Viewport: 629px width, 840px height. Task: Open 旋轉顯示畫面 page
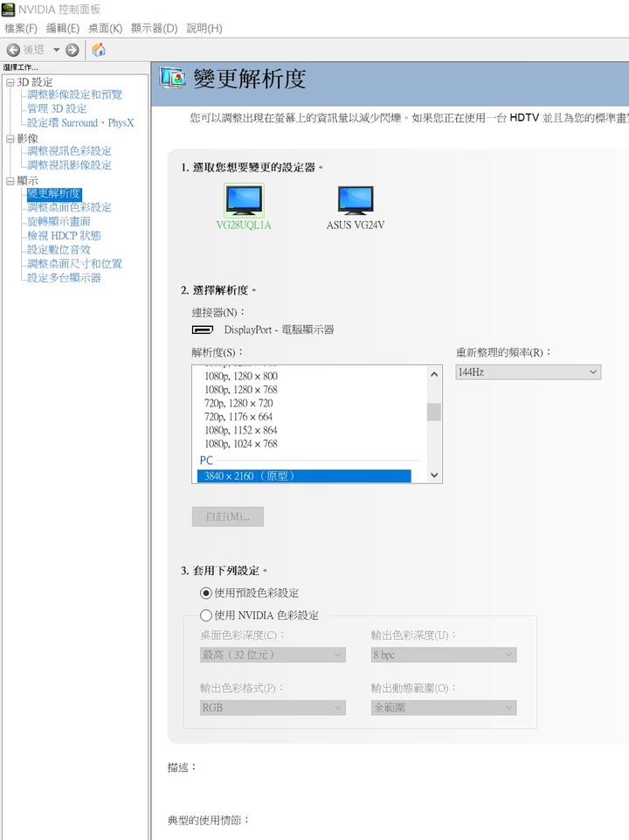[59, 221]
